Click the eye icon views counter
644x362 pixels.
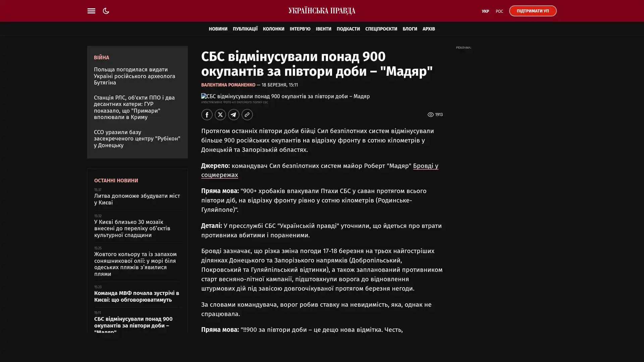point(431,115)
